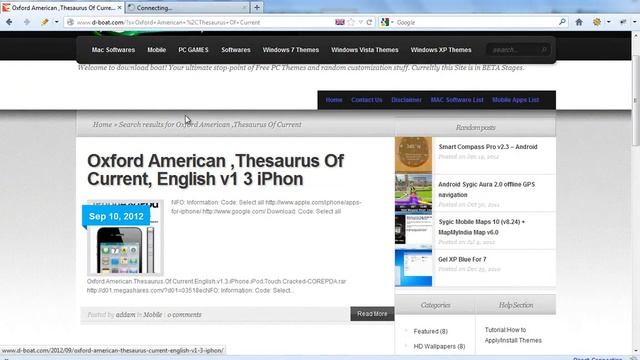Viewport: 640px width, 360px height.
Task: Open Android Sygic Aura 2.0 offline GPS post
Action: click(x=487, y=190)
